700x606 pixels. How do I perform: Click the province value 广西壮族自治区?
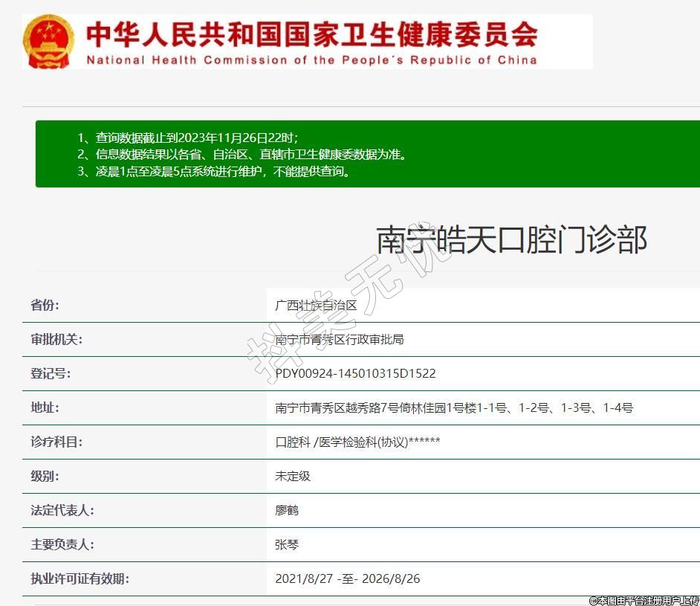[x=316, y=305]
